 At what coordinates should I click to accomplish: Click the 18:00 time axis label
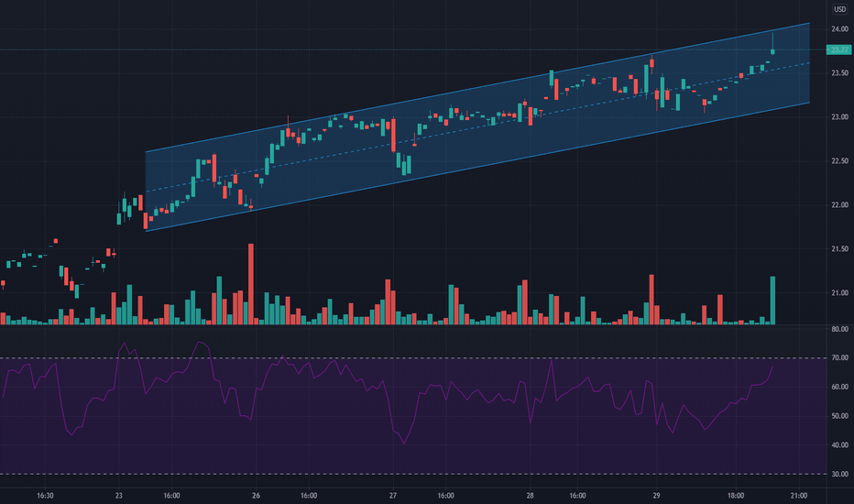point(736,495)
